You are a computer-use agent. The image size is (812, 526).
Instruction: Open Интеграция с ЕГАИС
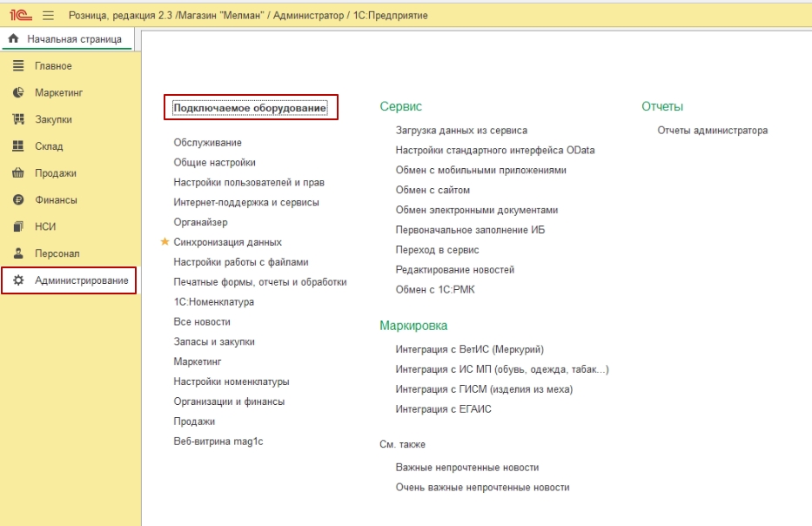[443, 409]
